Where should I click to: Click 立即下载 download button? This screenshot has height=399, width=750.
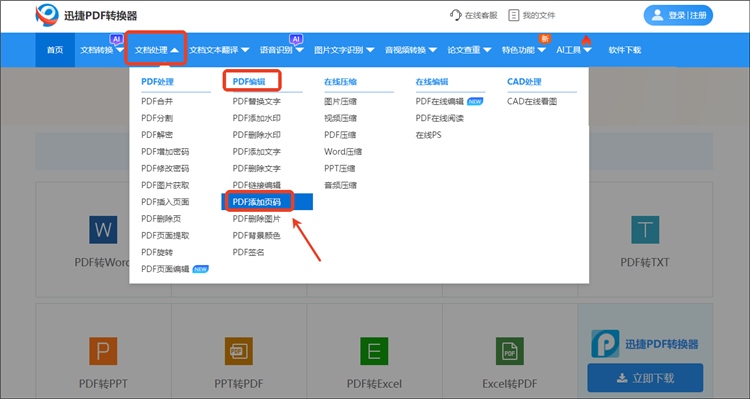pos(645,378)
